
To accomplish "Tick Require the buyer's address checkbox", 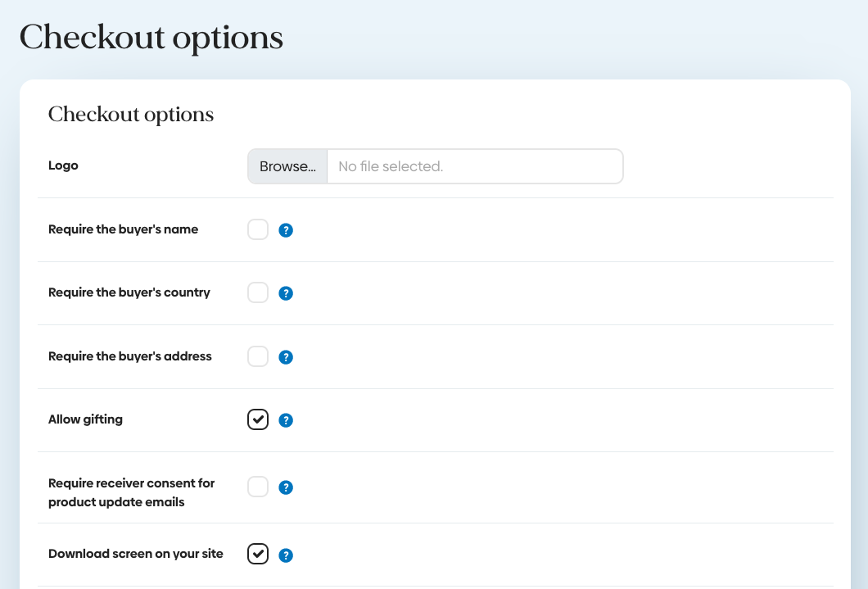I will point(258,356).
